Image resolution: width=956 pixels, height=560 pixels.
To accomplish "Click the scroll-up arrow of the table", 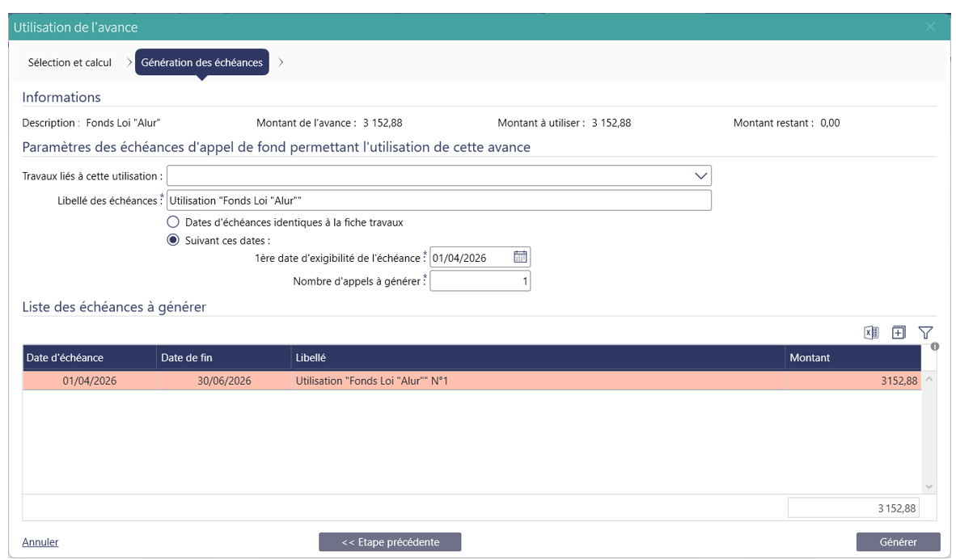I will 929,380.
